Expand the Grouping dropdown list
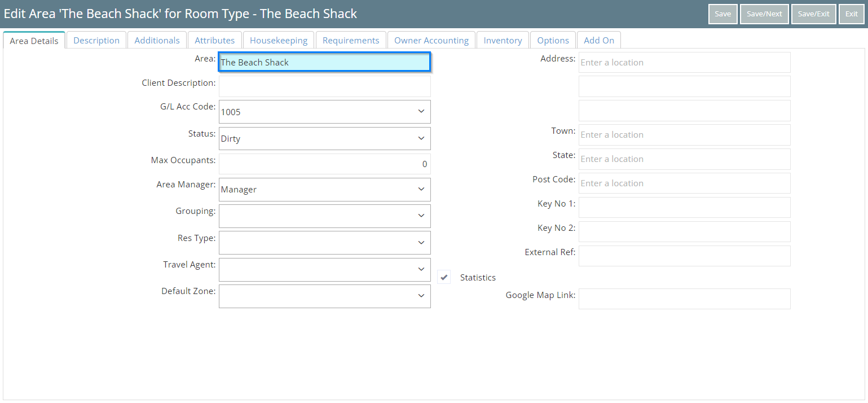The width and height of the screenshot is (868, 403). 324,216
